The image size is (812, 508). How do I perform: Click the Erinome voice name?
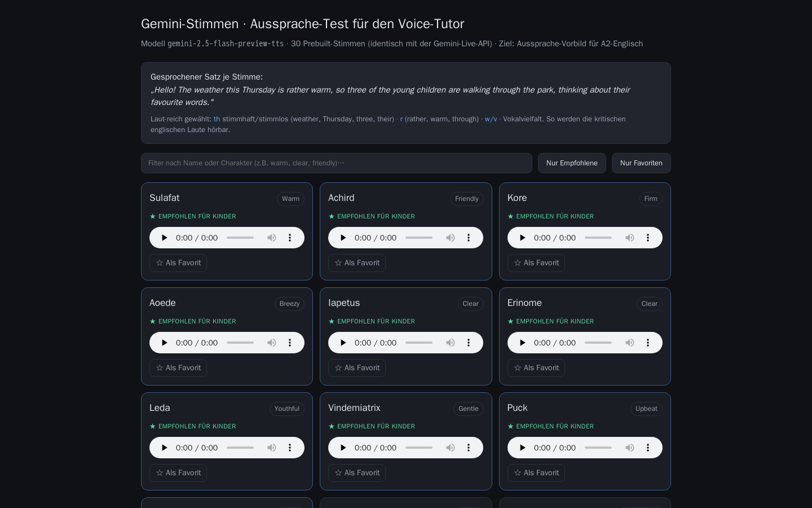coord(524,303)
